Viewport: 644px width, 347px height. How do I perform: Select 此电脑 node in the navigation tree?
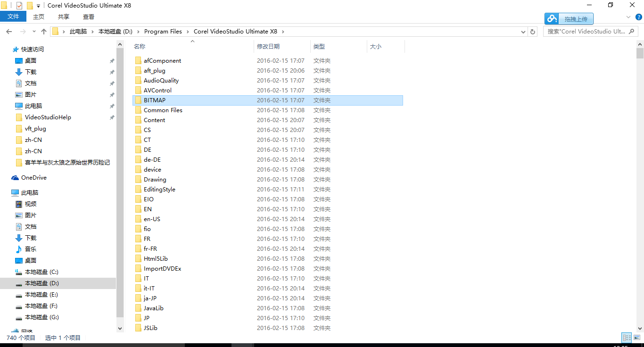point(30,192)
